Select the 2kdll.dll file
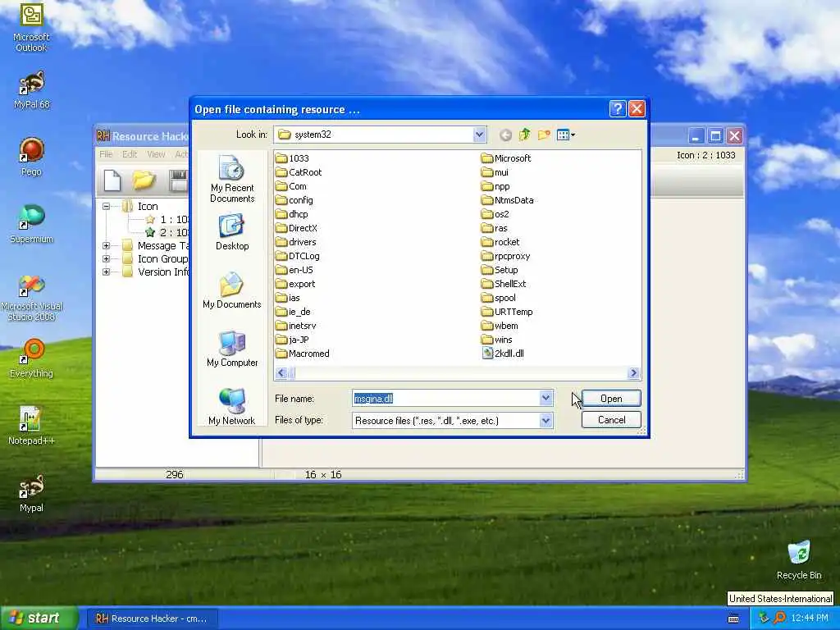The height and width of the screenshot is (630, 840). click(503, 354)
